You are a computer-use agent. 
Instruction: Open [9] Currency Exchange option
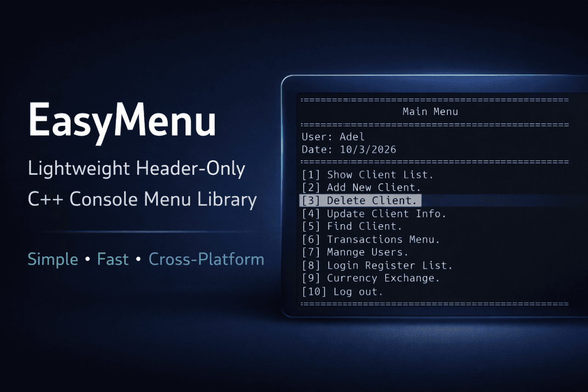click(x=372, y=278)
